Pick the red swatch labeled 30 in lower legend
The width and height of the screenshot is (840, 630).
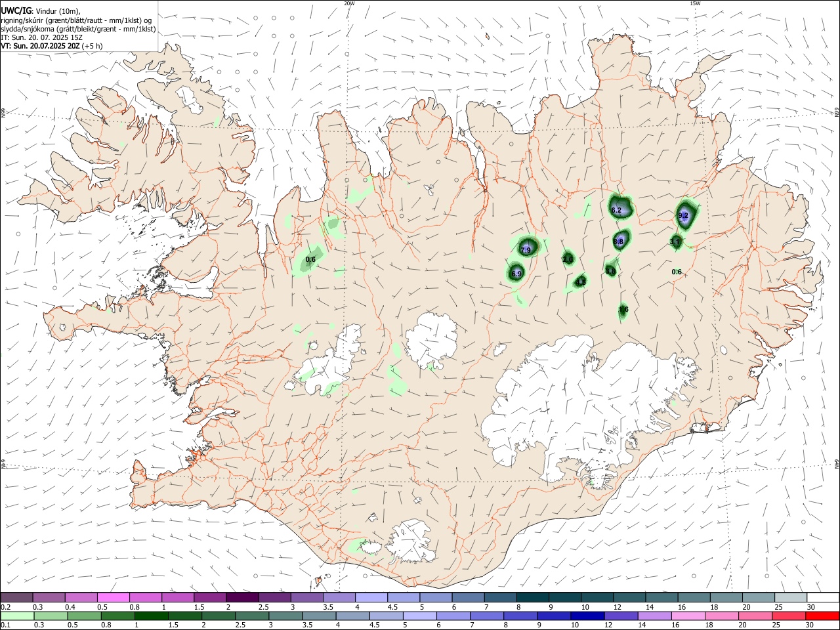point(822,616)
